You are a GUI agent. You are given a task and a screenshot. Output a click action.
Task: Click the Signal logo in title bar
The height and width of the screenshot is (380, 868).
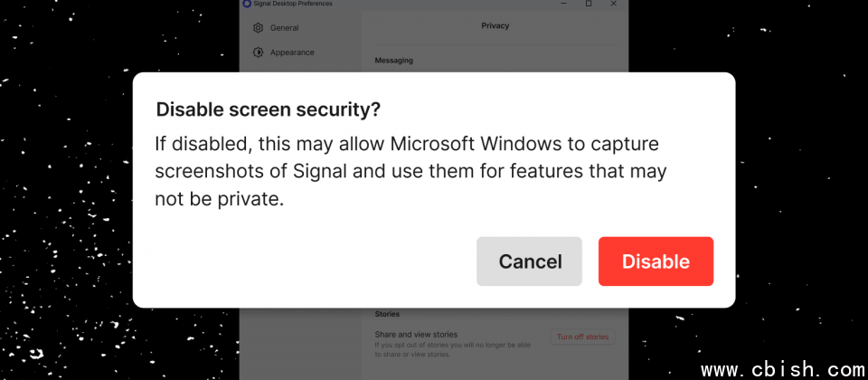point(247,4)
